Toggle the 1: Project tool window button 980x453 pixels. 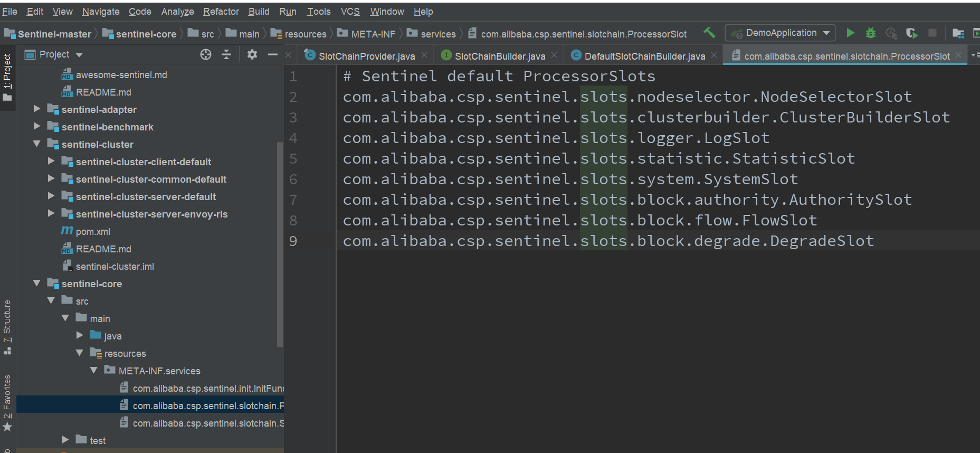(7, 77)
